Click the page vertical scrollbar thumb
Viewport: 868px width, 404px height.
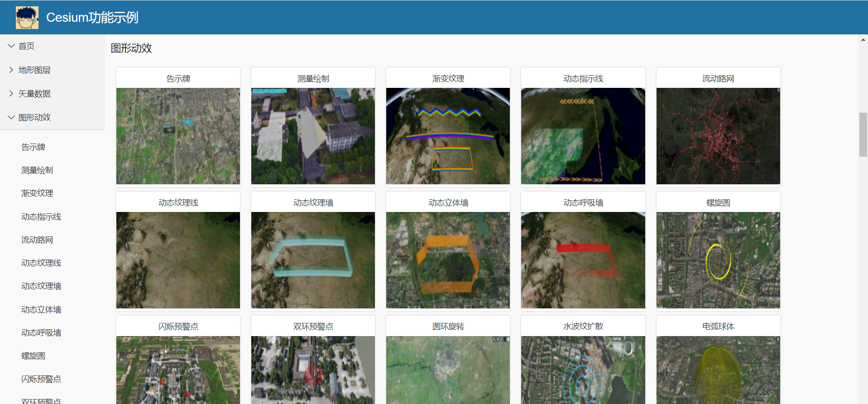coord(863,135)
